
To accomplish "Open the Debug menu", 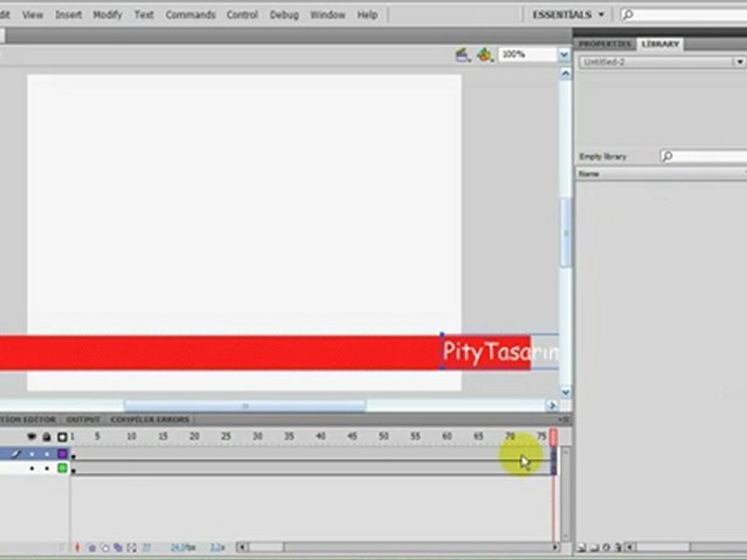I will [x=285, y=15].
